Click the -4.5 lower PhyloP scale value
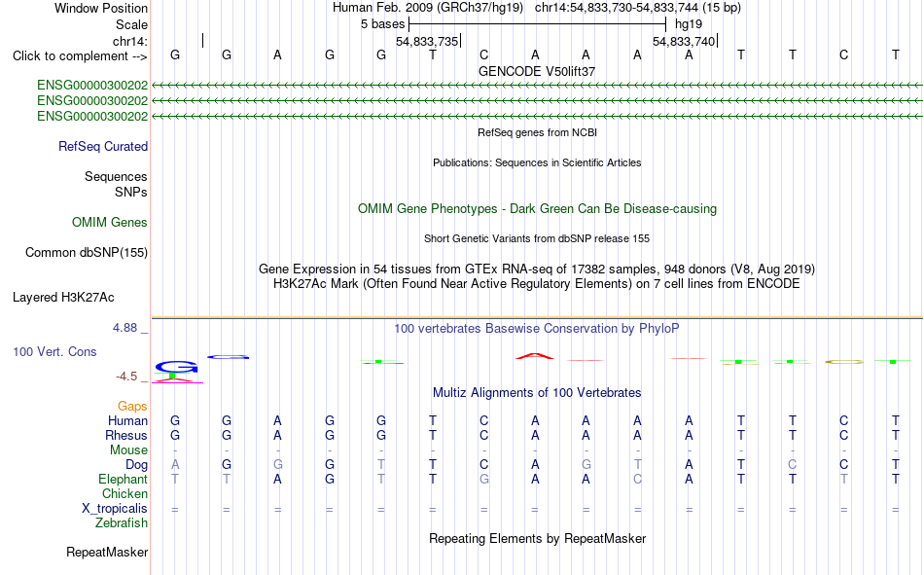The height and width of the screenshot is (575, 924). click(126, 377)
